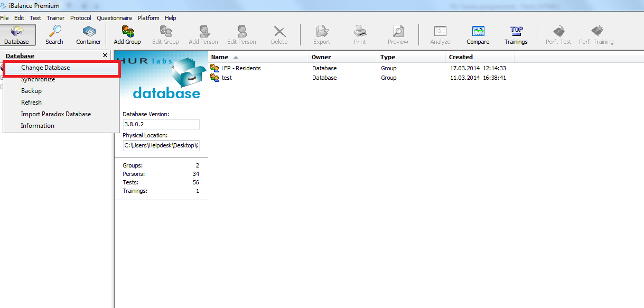This screenshot has height=308, width=644.
Task: Sort the list by Type column
Action: (x=412, y=57)
